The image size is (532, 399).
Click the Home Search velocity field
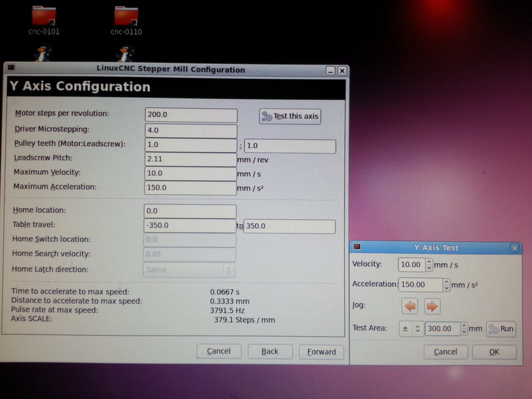click(x=189, y=254)
